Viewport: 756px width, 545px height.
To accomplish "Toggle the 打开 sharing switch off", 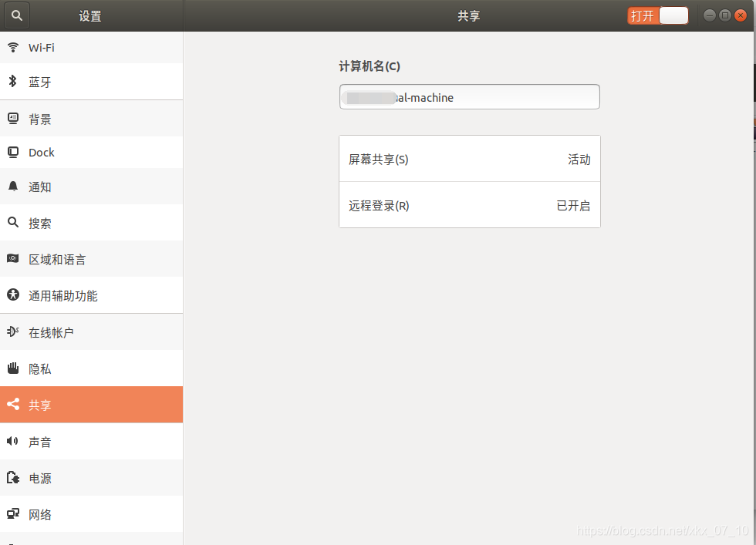I will pos(657,15).
